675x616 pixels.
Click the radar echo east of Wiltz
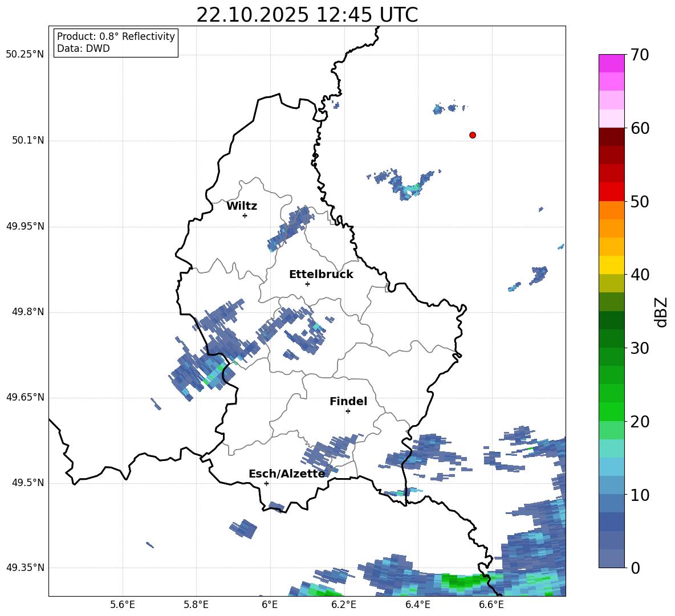pyautogui.click(x=290, y=229)
